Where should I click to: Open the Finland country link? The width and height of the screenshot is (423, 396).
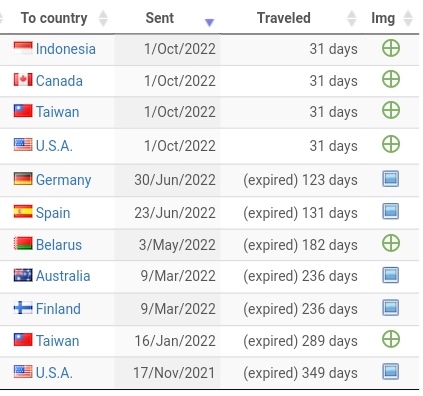click(58, 309)
